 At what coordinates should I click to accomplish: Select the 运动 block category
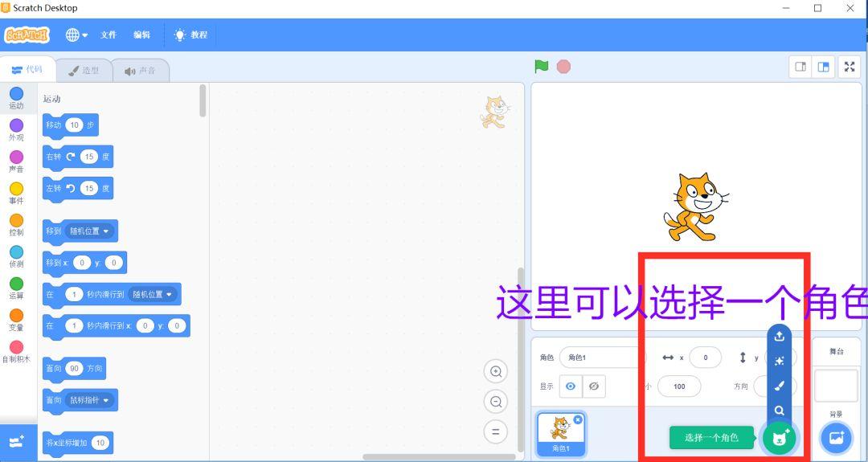click(x=17, y=98)
